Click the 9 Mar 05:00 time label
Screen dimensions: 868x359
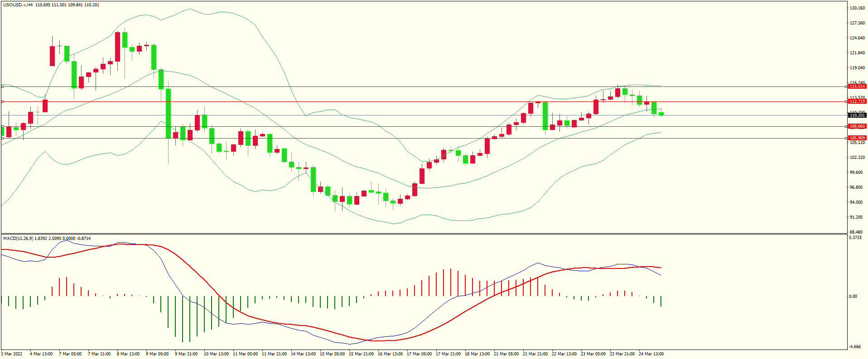pos(157,354)
